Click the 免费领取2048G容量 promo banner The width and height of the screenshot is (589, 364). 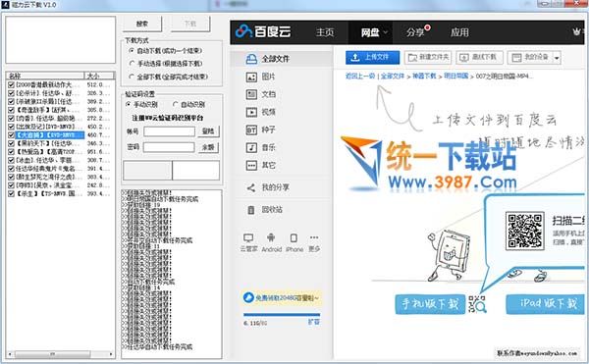click(x=282, y=298)
